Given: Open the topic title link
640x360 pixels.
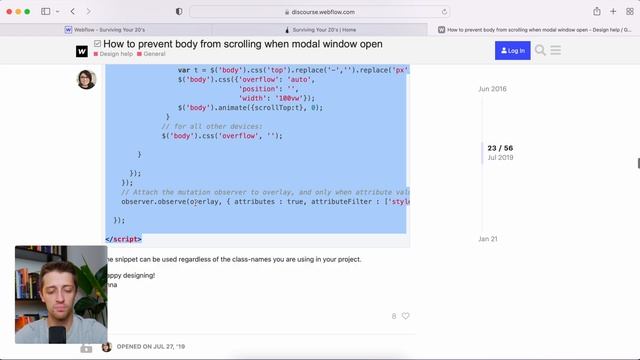Looking at the screenshot, I should [x=243, y=44].
